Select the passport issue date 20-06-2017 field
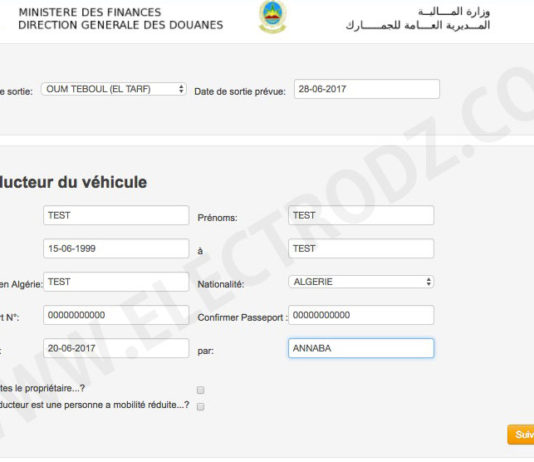This screenshot has height=462, width=534. [116, 348]
